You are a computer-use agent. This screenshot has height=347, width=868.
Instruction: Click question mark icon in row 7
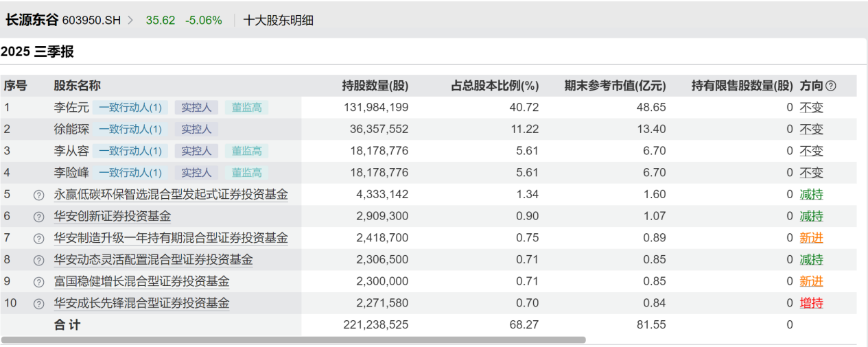click(39, 239)
